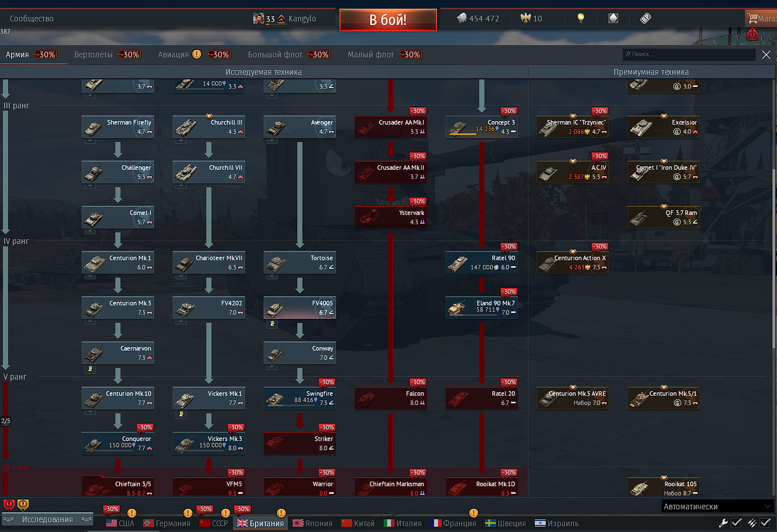The width and height of the screenshot is (777, 532).
Task: Open the Battle Pass BP icon
Action: [x=645, y=19]
